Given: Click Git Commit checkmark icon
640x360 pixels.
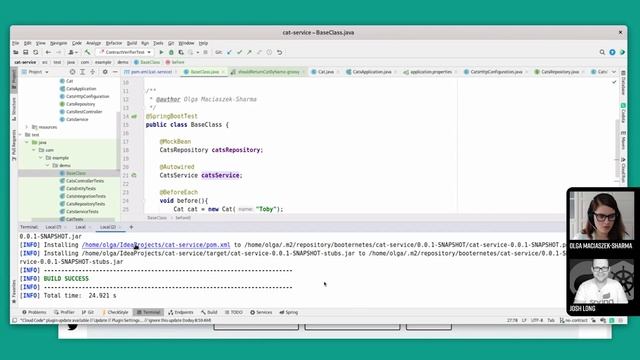Looking at the screenshot, I should (x=240, y=52).
